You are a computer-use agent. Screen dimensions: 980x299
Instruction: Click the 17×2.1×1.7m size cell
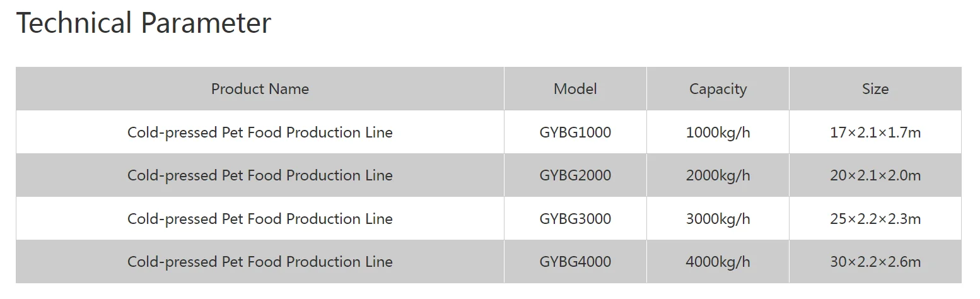point(875,132)
